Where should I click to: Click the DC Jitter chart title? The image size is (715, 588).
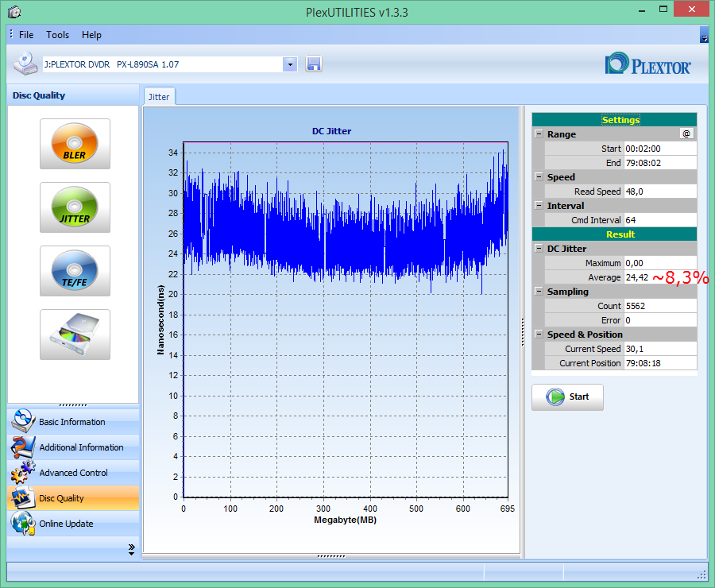pos(331,131)
